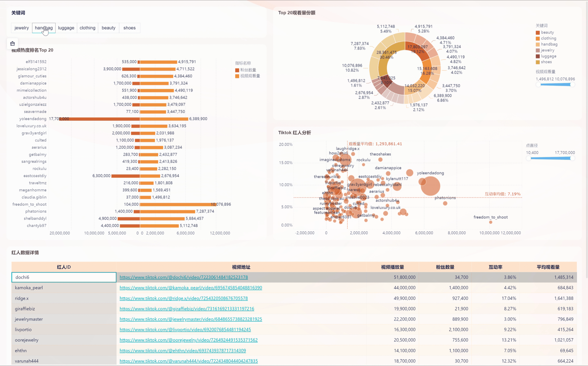Open the dochi6 TikTok video link
Viewport: 588px width, 366px height.
(x=184, y=277)
